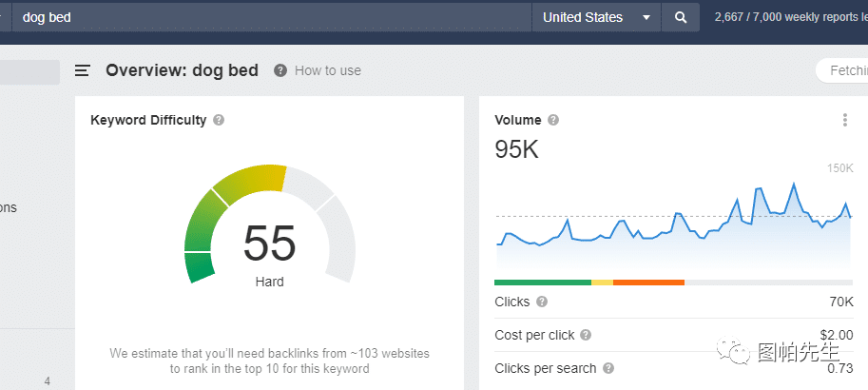Click the yellow segment of the clicks bar
Image resolution: width=868 pixels, height=390 pixels.
602,283
